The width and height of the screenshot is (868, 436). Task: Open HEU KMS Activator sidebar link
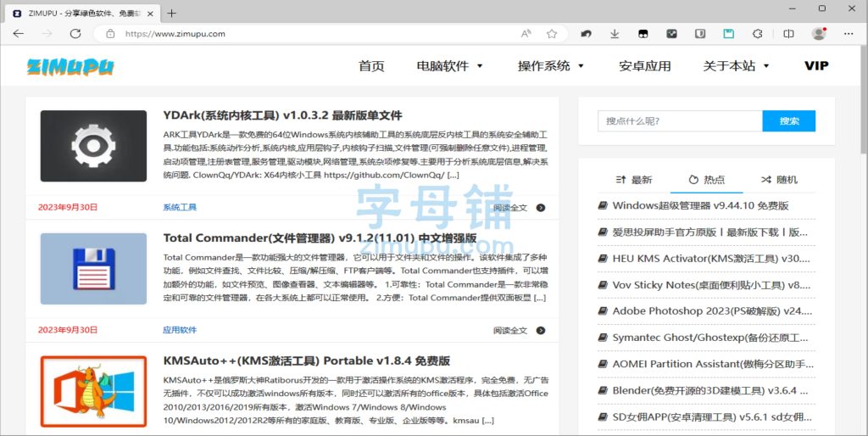[711, 259]
